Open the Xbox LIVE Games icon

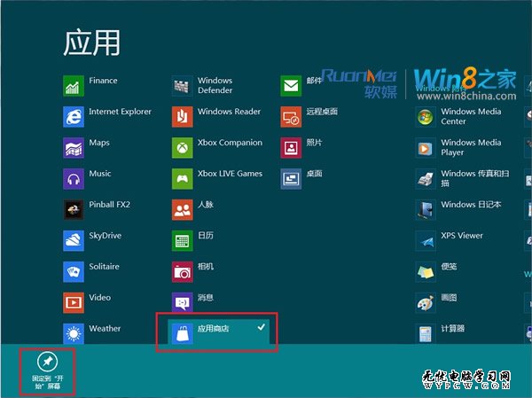point(182,179)
